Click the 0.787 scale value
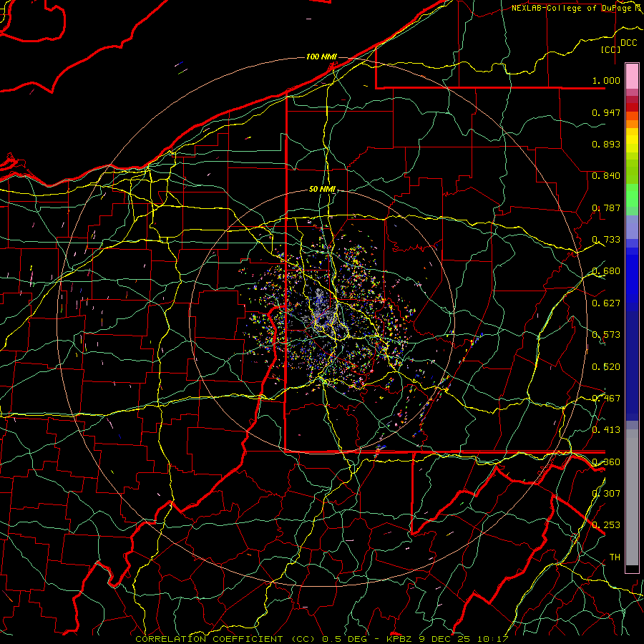The height and width of the screenshot is (644, 644). [606, 208]
